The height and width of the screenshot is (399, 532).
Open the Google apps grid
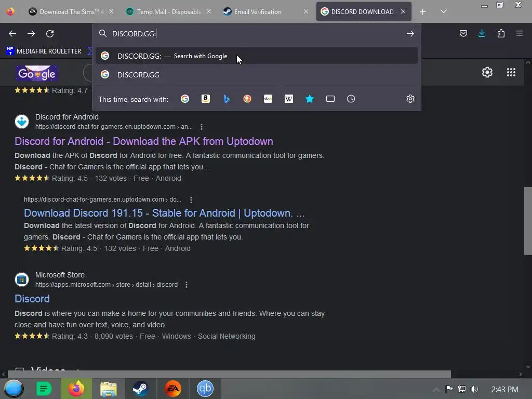pos(511,72)
